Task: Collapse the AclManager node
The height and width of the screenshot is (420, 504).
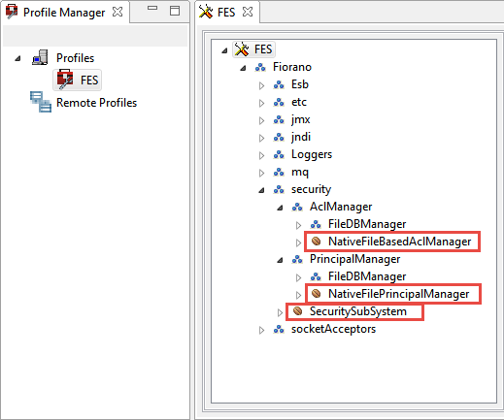Action: [x=280, y=208]
